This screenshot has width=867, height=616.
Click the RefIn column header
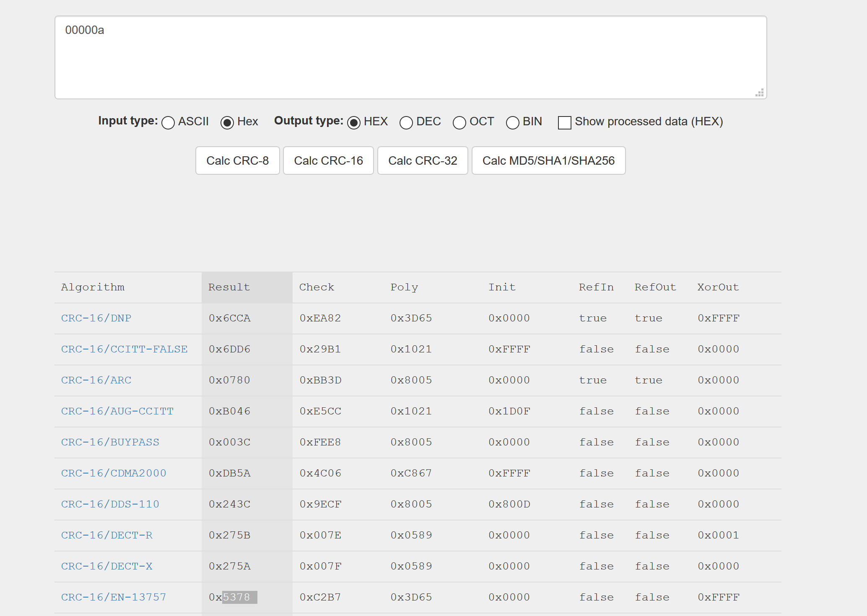(x=596, y=287)
